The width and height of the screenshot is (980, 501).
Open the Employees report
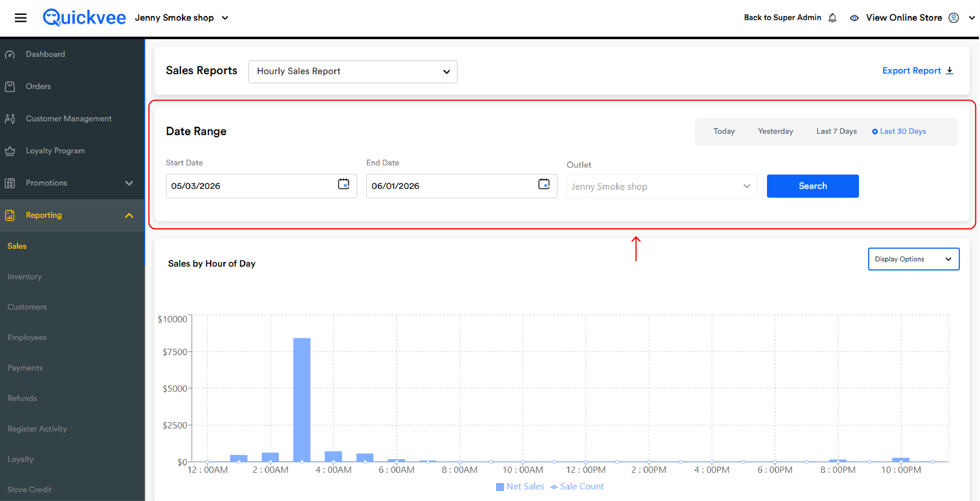click(x=27, y=337)
